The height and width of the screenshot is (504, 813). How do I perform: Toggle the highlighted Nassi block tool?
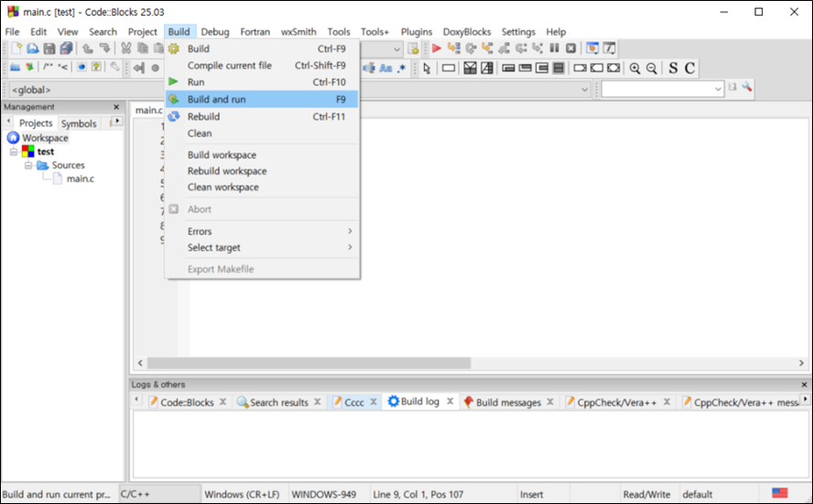coord(558,68)
